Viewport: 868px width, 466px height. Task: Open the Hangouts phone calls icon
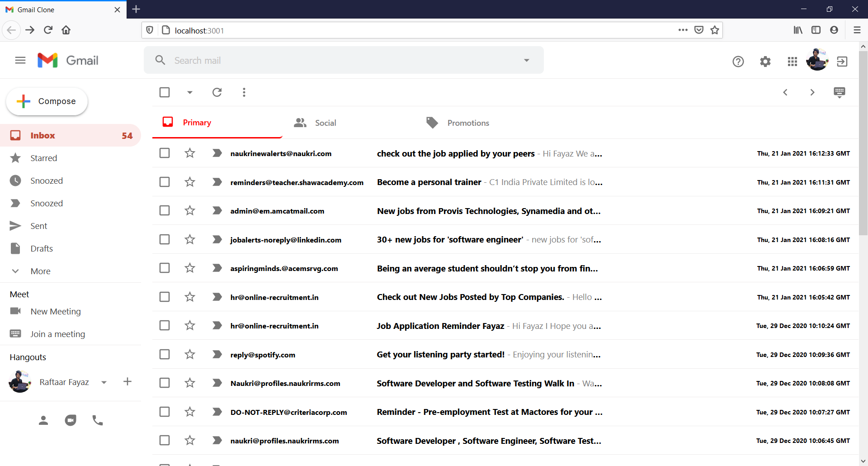(98, 420)
